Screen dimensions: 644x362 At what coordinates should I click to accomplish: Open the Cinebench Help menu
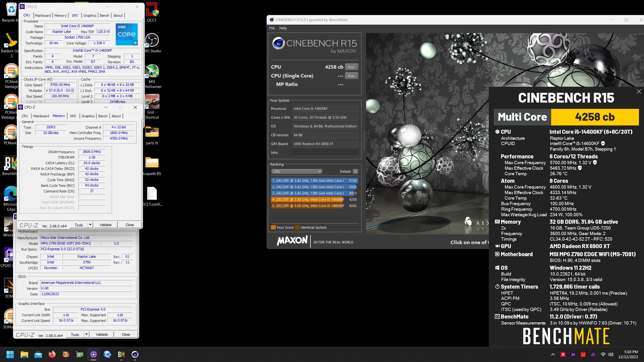[x=283, y=28]
